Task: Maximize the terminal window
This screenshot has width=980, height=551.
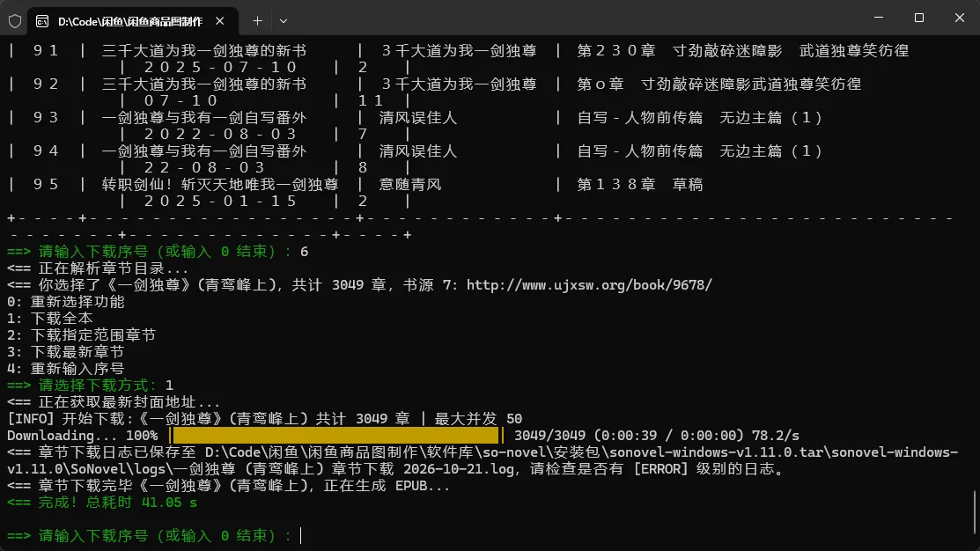Action: tap(918, 18)
